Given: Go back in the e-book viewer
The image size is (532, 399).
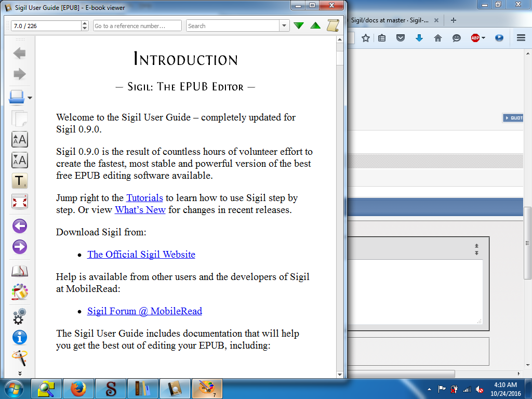Looking at the screenshot, I should (x=19, y=54).
